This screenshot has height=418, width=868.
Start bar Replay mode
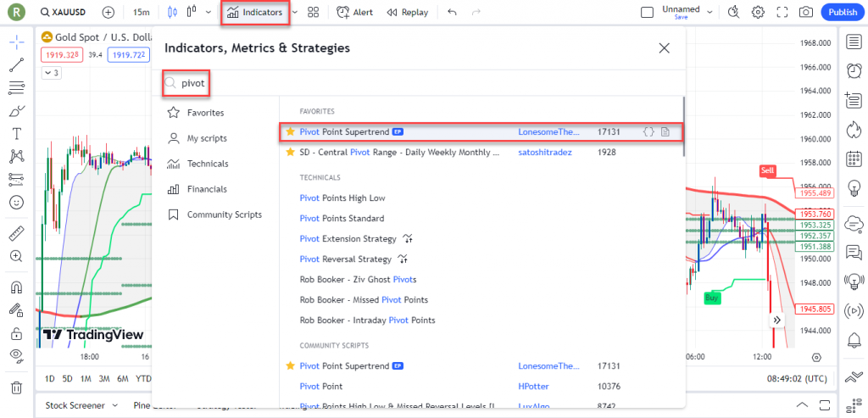[408, 12]
